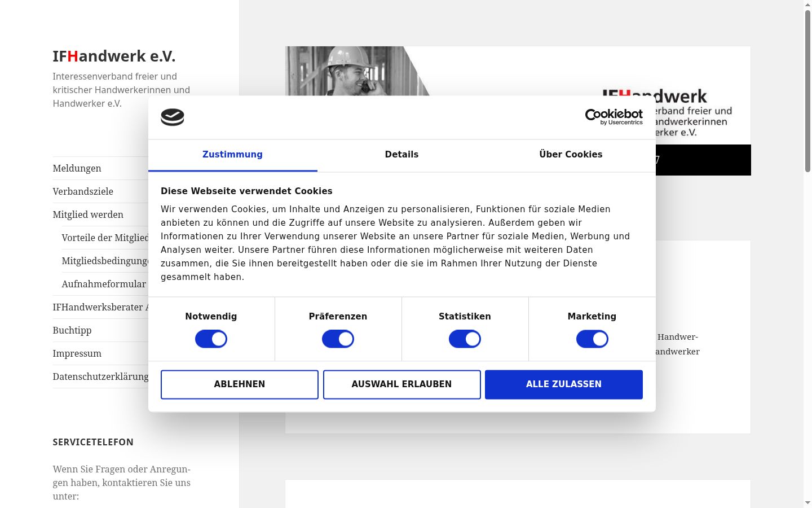Click the Marketing category label
Viewport: 812px width, 508px height.
pos(592,317)
